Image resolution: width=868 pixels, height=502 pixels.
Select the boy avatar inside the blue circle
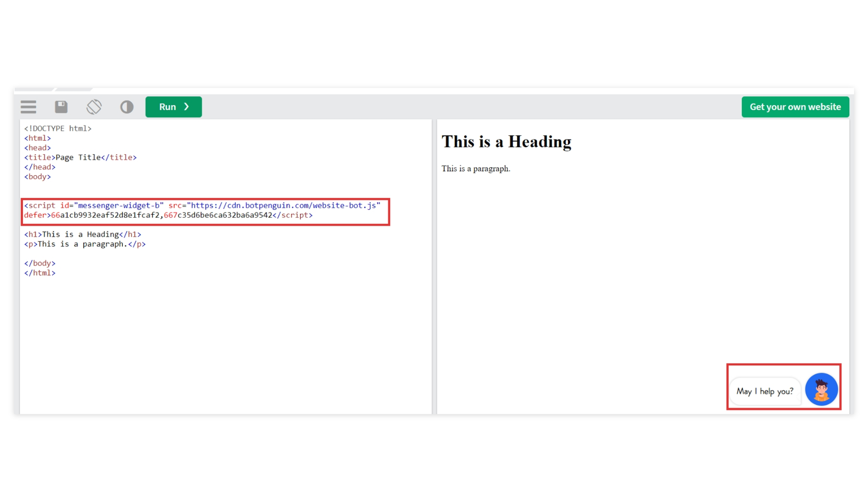point(821,389)
